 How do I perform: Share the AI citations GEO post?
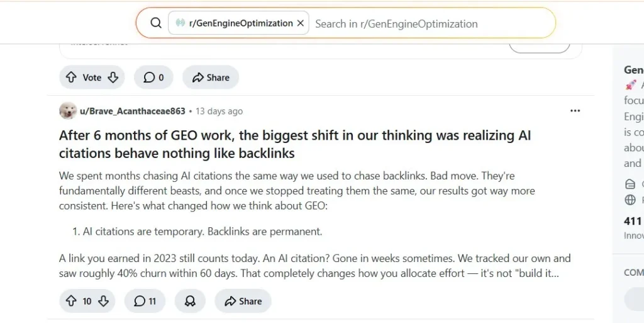tap(243, 301)
